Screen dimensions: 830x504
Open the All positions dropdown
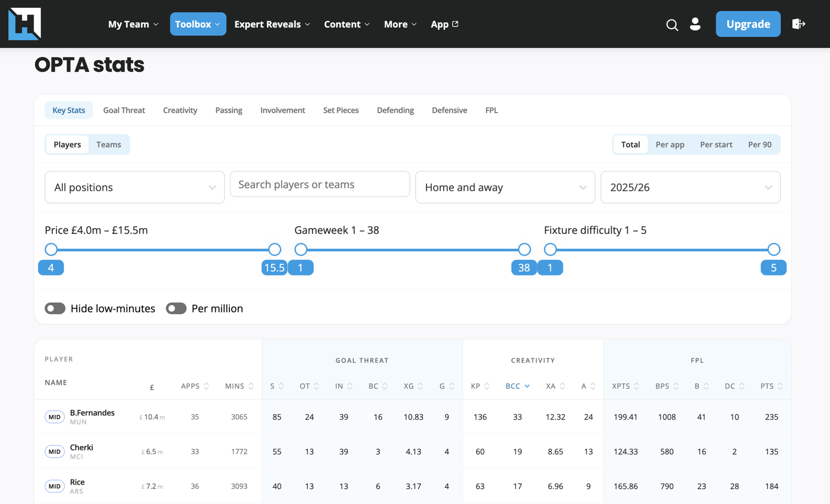[135, 187]
